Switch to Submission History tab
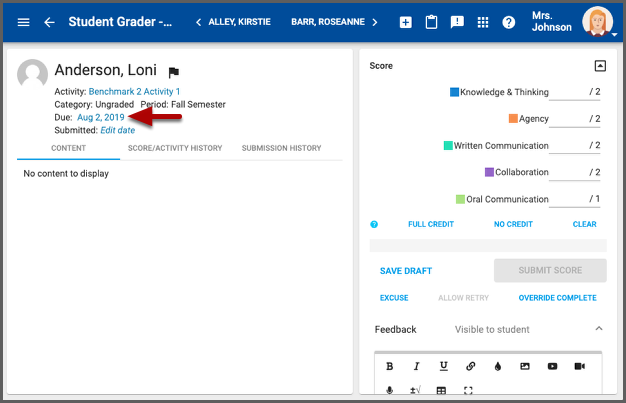Image resolution: width=626 pixels, height=403 pixels. click(x=281, y=148)
